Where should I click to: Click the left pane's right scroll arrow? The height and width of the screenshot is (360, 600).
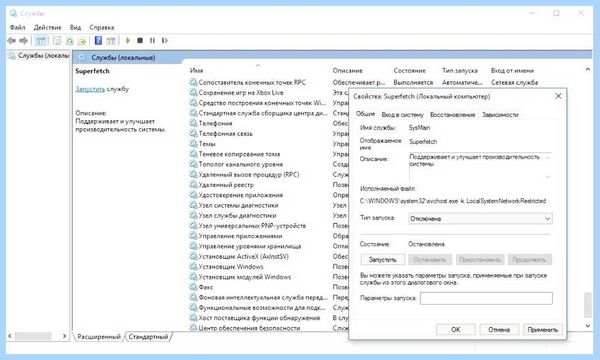pyautogui.click(x=64, y=336)
